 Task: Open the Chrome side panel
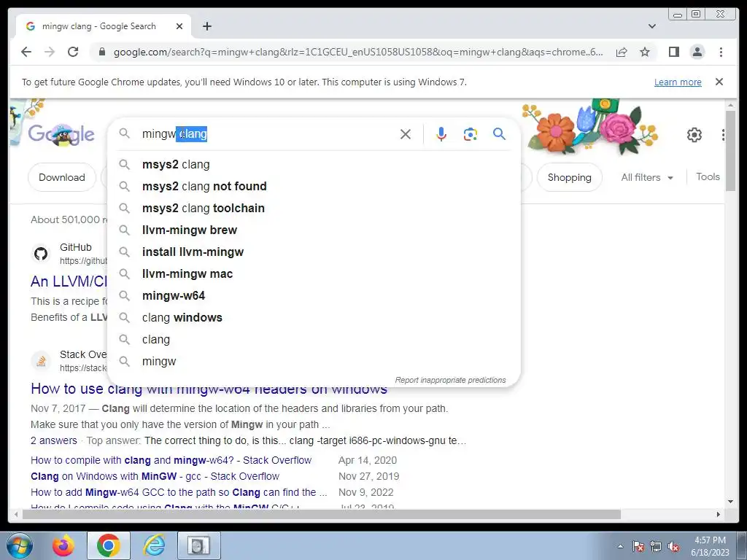point(673,52)
